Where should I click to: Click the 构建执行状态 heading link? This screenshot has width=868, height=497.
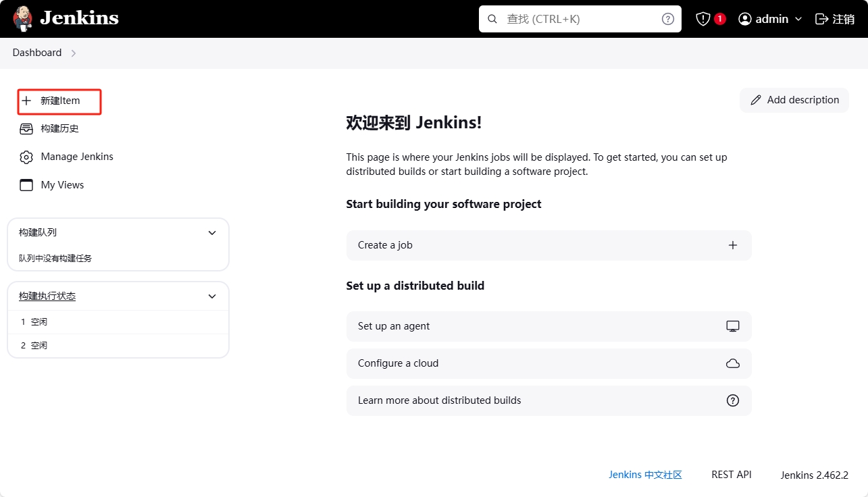pyautogui.click(x=47, y=296)
